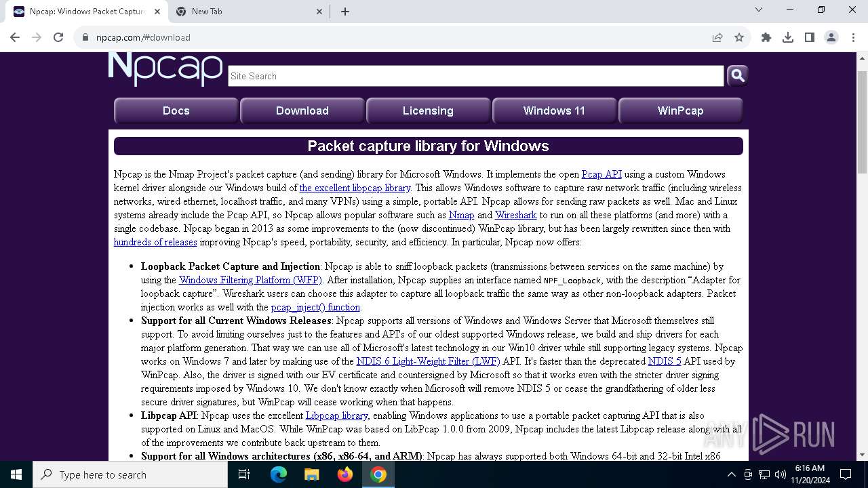View site information lock icon
Image resolution: width=868 pixels, height=488 pixels.
point(85,37)
